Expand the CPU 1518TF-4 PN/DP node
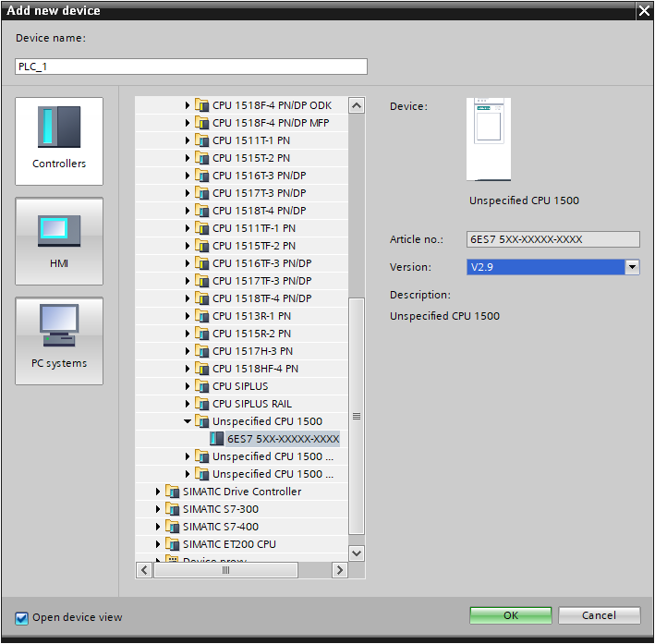The height and width of the screenshot is (644, 655). [x=188, y=298]
